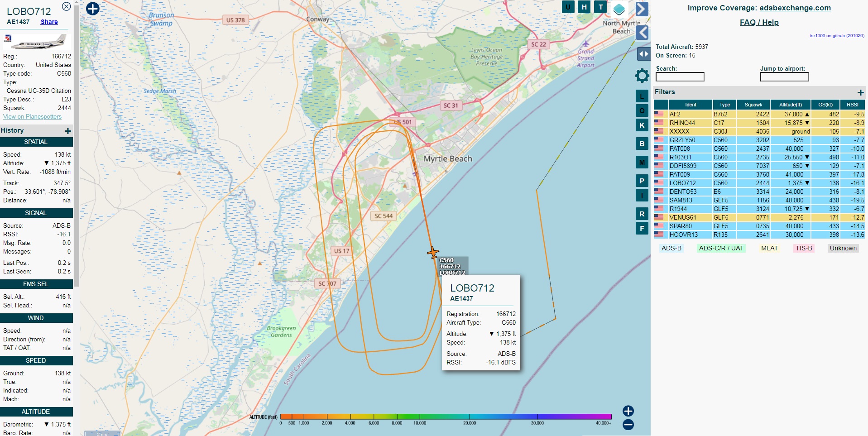The height and width of the screenshot is (436, 868).
Task: Toggle the K map option button
Action: (642, 125)
